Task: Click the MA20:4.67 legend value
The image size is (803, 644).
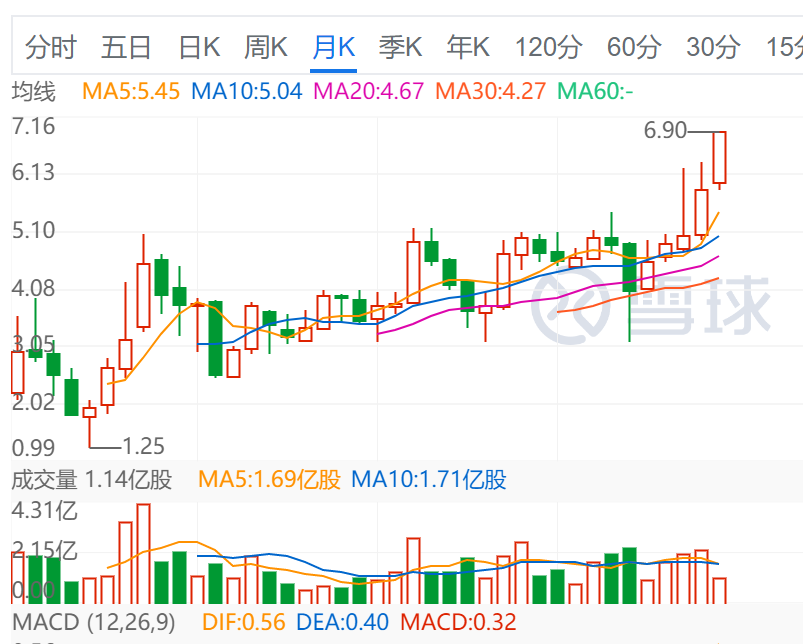Action: [x=368, y=92]
